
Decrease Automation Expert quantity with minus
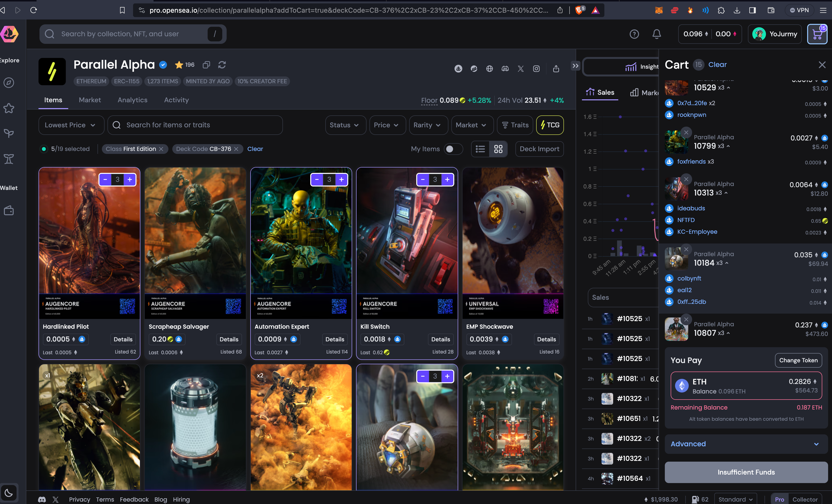pyautogui.click(x=317, y=179)
